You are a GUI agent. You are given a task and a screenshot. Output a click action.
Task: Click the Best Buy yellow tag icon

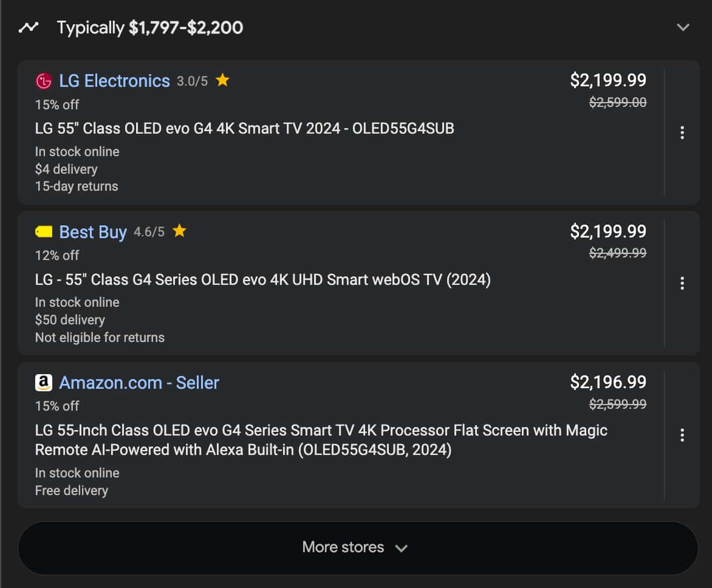[x=44, y=232]
